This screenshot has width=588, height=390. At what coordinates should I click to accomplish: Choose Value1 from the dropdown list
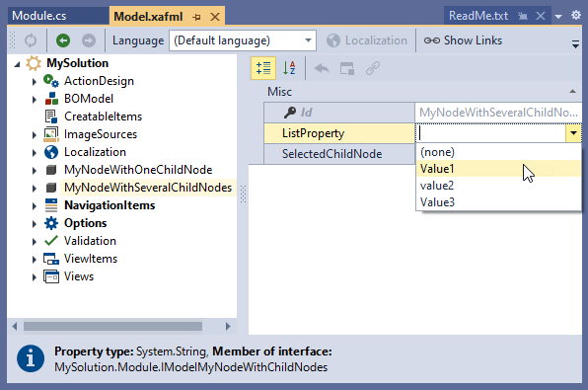498,169
